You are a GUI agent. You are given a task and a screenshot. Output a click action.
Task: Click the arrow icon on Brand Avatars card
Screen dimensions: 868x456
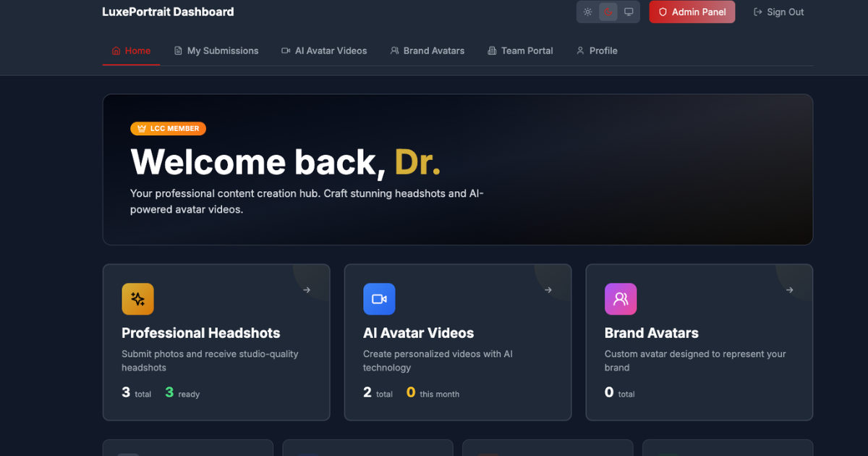(788, 289)
